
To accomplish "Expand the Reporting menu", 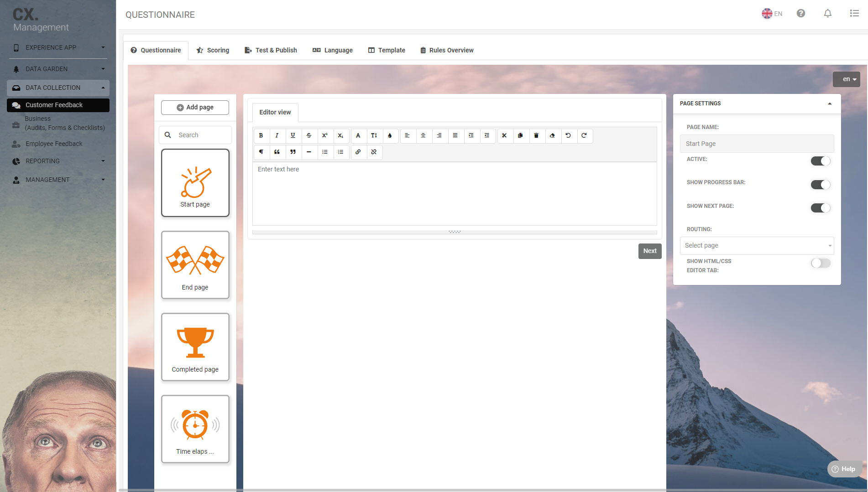I will pyautogui.click(x=58, y=161).
